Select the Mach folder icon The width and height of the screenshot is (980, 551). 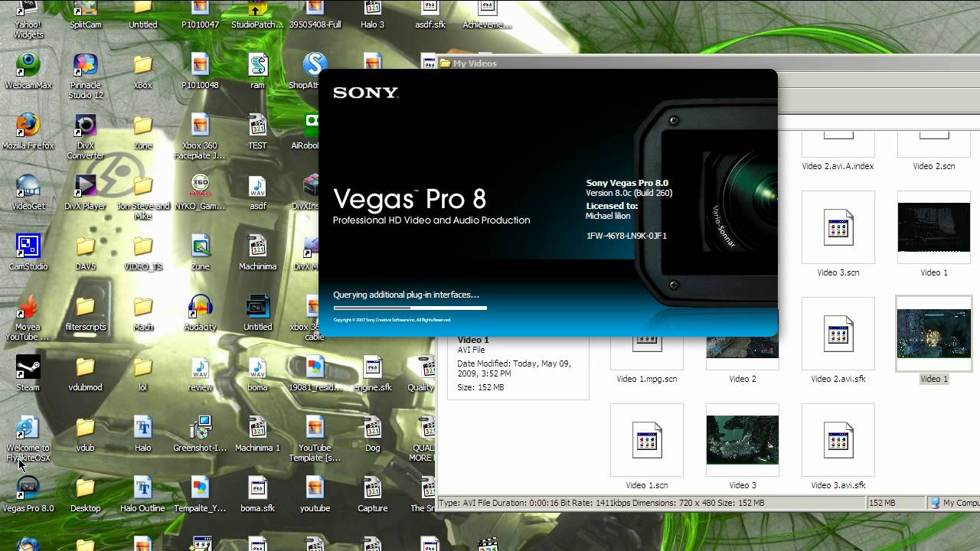pyautogui.click(x=142, y=312)
